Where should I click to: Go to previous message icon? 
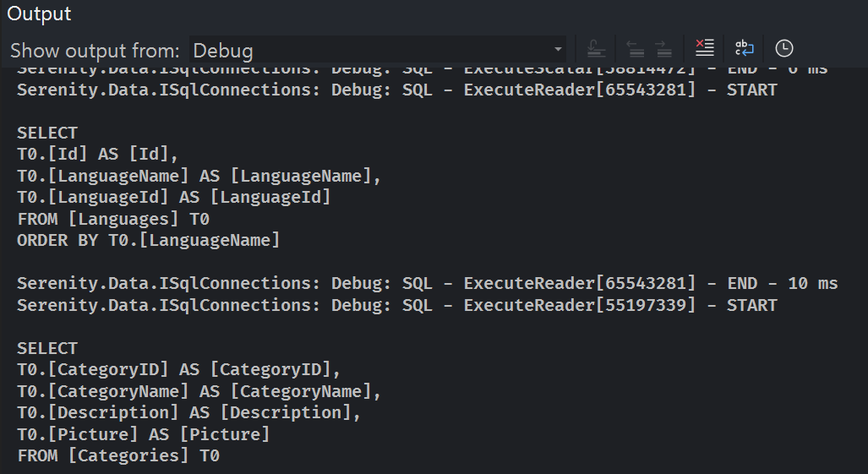(x=635, y=49)
